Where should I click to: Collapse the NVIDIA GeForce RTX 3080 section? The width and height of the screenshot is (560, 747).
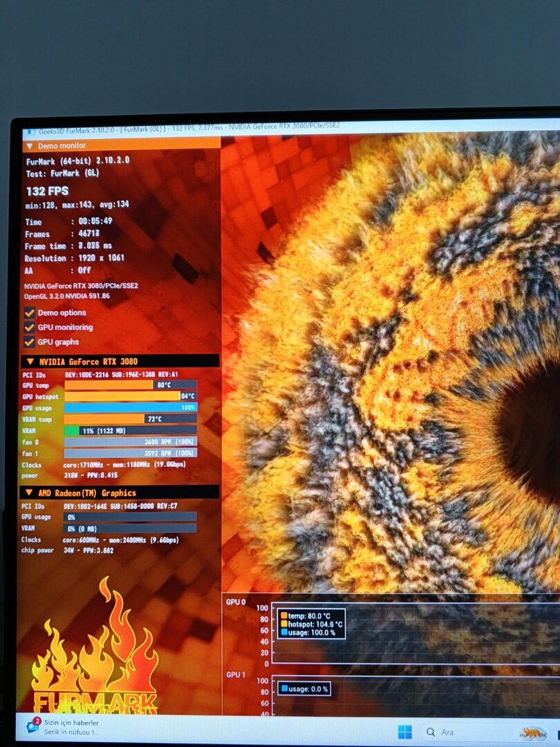click(x=30, y=362)
